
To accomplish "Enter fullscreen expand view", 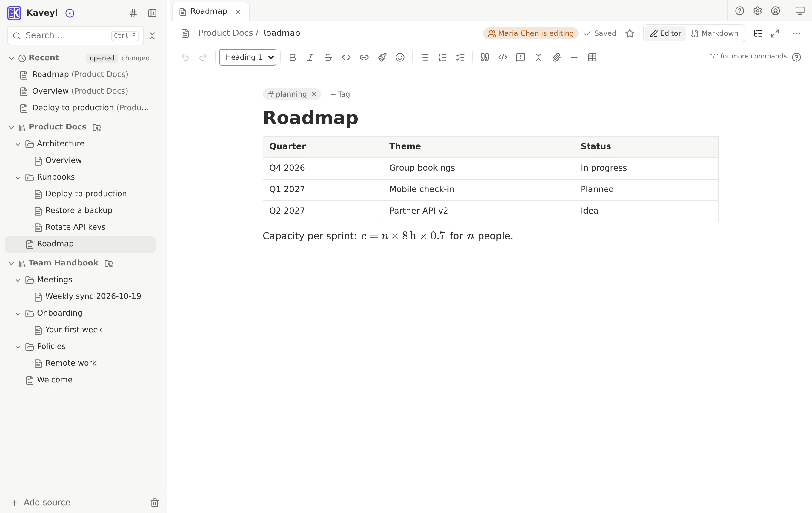I will 775,33.
